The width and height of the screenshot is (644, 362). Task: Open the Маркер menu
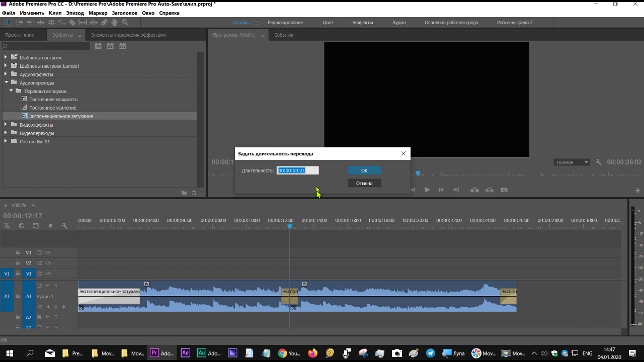pyautogui.click(x=98, y=13)
